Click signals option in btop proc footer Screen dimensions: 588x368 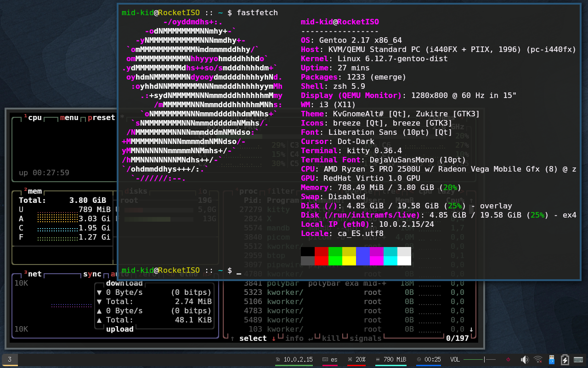point(365,338)
